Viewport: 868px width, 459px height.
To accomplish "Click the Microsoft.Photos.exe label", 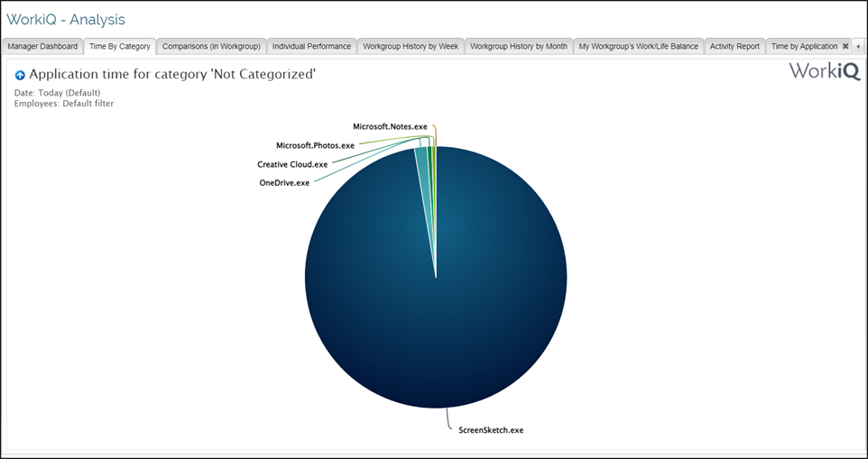I will click(315, 145).
